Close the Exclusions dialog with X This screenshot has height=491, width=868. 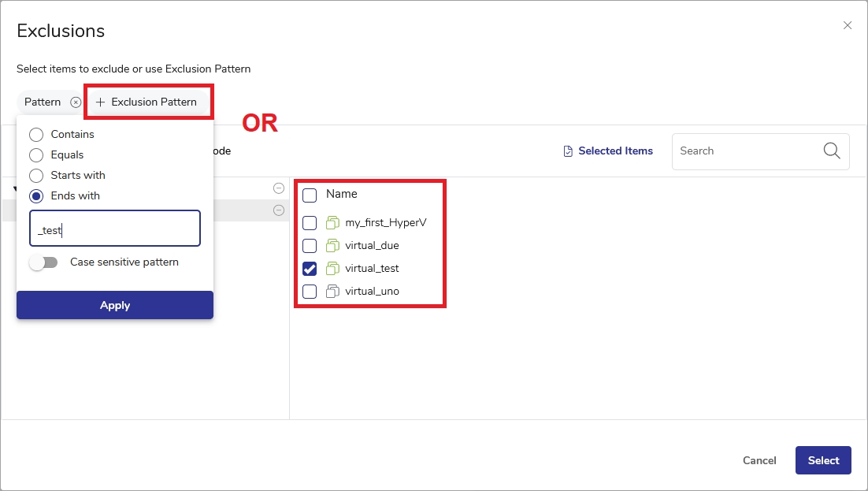tap(848, 25)
